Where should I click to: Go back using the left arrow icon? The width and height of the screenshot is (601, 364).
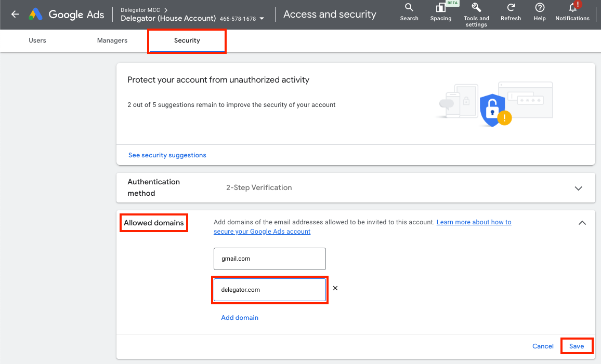point(15,15)
